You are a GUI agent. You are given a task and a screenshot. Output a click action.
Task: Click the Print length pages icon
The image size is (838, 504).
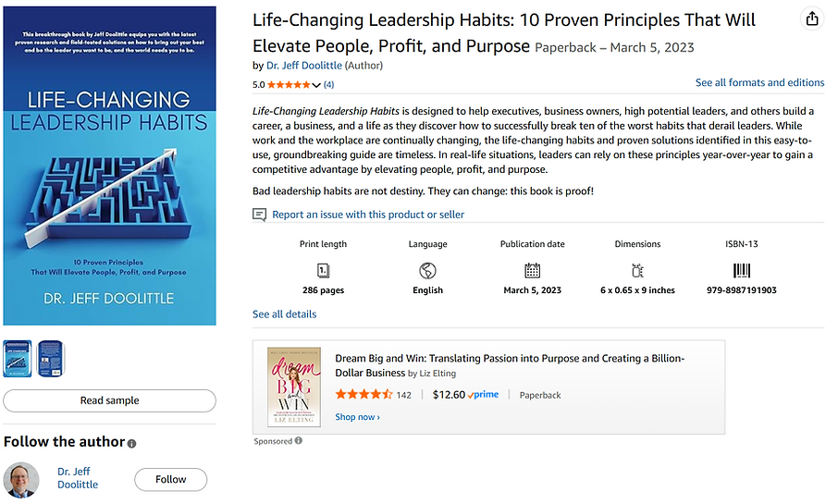(x=323, y=271)
